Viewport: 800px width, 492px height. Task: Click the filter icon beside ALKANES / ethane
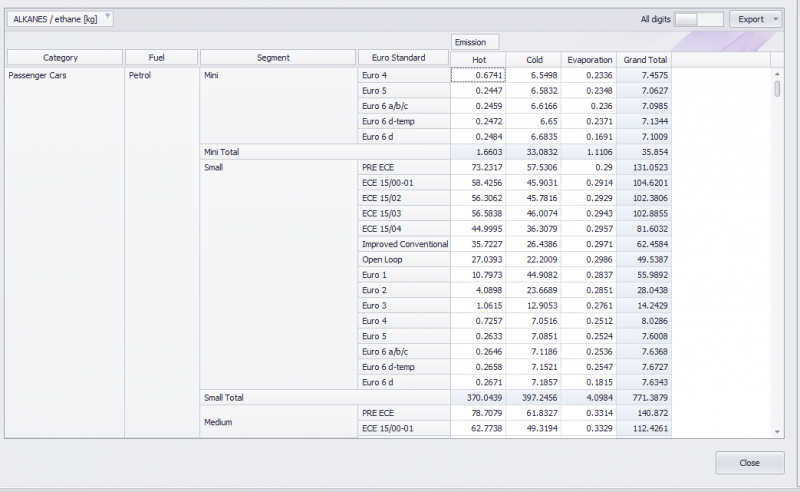pos(107,18)
